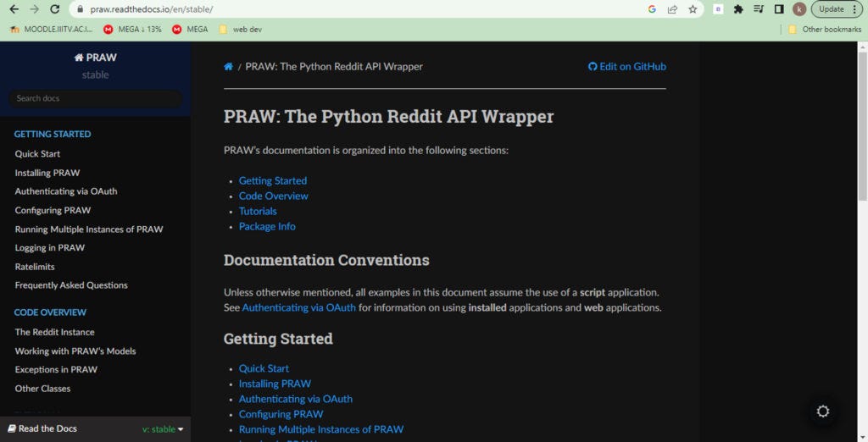This screenshot has height=442, width=868.
Task: Open Logging in PRAW sidebar item
Action: pyautogui.click(x=50, y=248)
